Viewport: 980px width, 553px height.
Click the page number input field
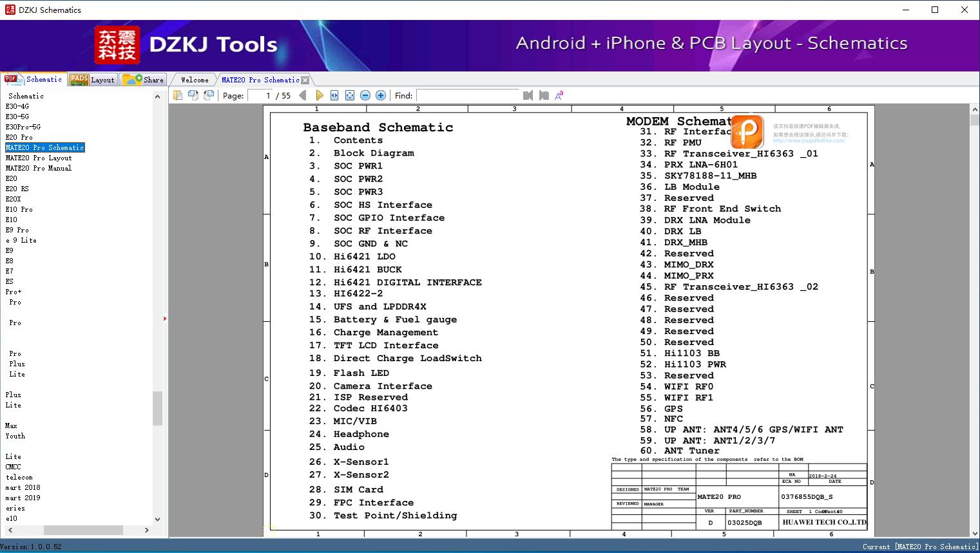260,95
